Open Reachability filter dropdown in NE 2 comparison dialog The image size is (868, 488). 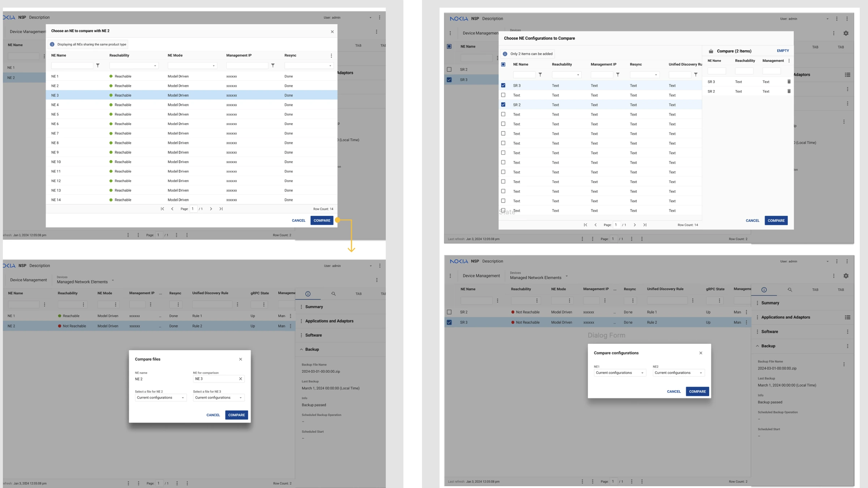[x=133, y=66]
